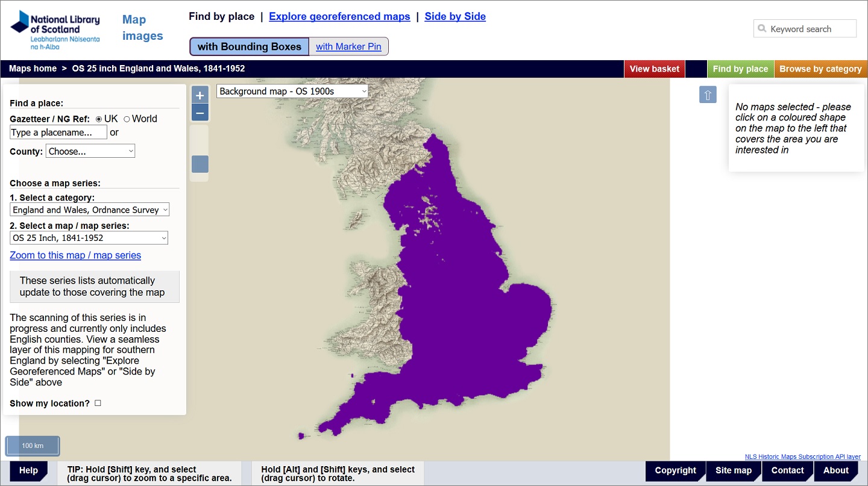Open the Help button in the footer
The width and height of the screenshot is (868, 486).
point(28,470)
